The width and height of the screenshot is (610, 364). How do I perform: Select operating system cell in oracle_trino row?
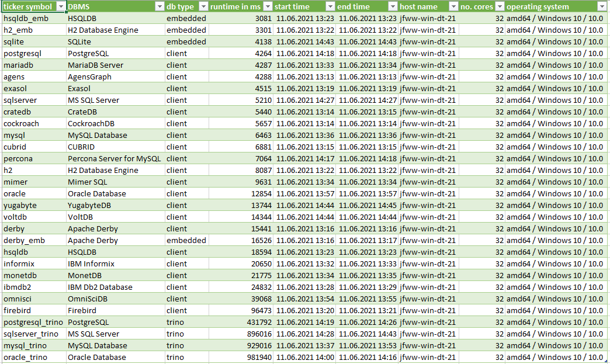(x=556, y=357)
